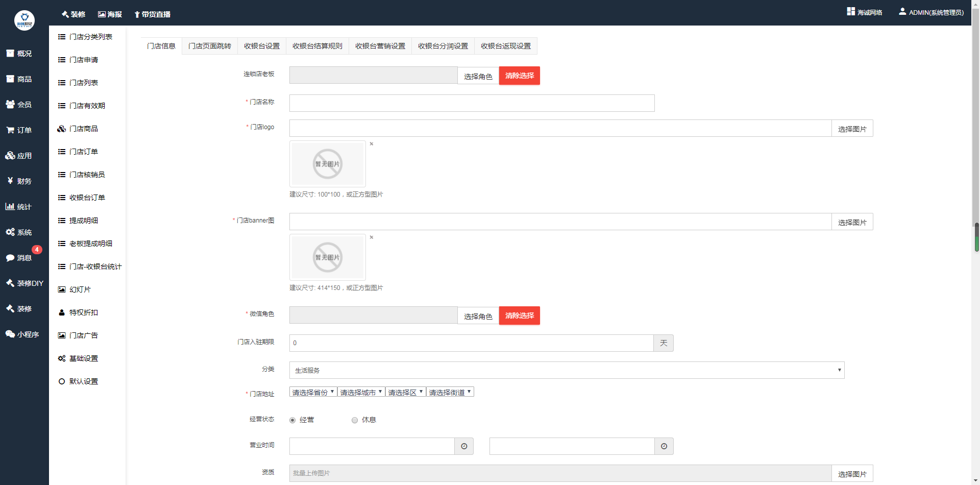Open the 应用 apps icon in sidebar
Viewport: 980px width, 485px height.
10,155
